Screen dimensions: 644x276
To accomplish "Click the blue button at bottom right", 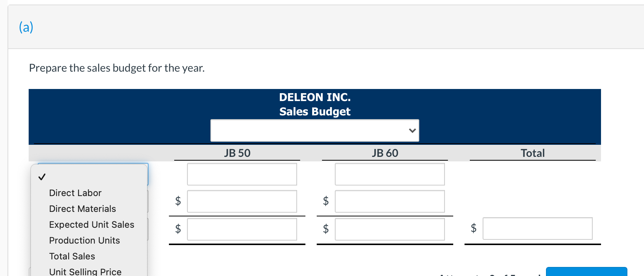I will [x=586, y=272].
